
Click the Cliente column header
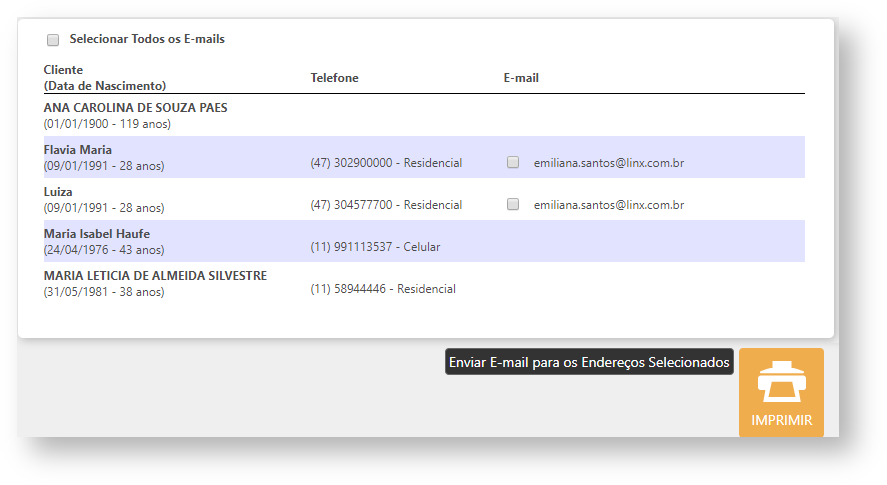point(64,70)
